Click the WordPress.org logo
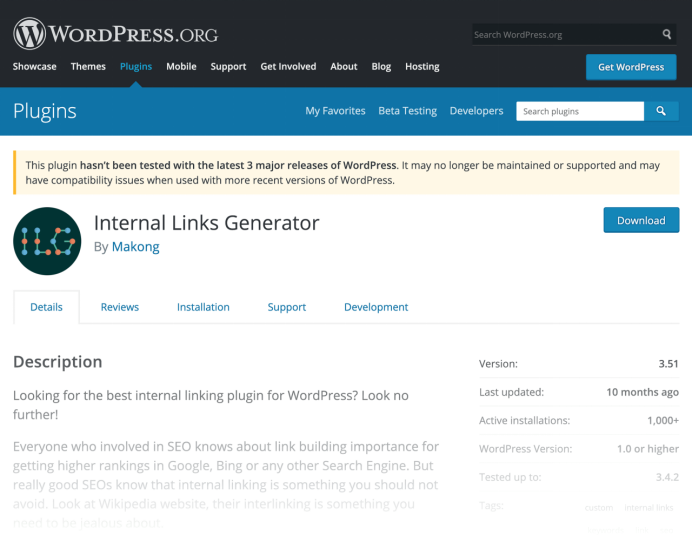The image size is (693, 556). tap(115, 34)
